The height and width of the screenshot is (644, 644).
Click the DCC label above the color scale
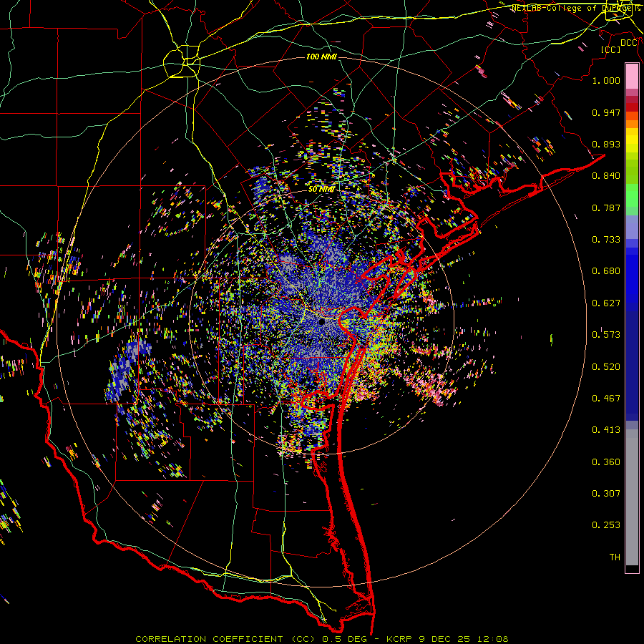tap(629, 43)
